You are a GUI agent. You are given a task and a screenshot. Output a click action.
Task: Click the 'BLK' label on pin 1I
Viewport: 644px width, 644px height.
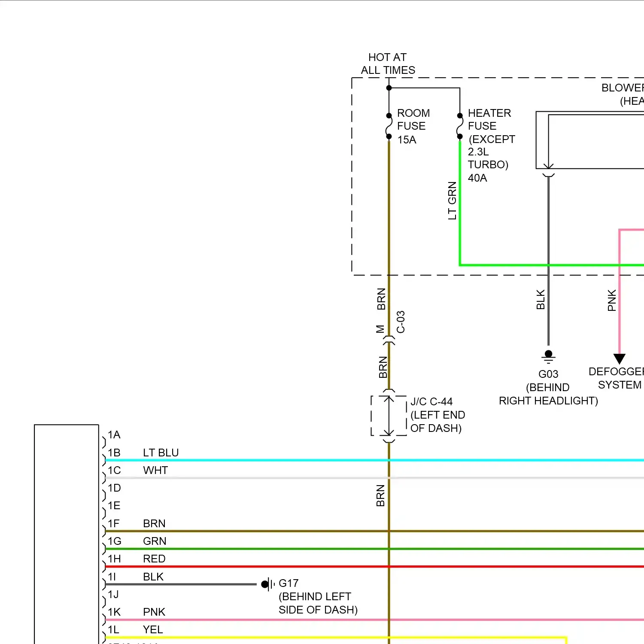(153, 577)
